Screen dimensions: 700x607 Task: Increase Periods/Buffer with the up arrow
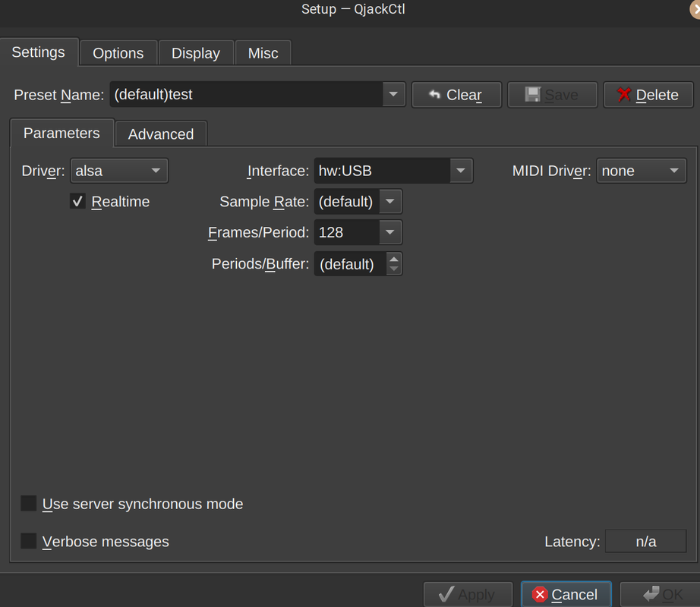click(x=394, y=259)
